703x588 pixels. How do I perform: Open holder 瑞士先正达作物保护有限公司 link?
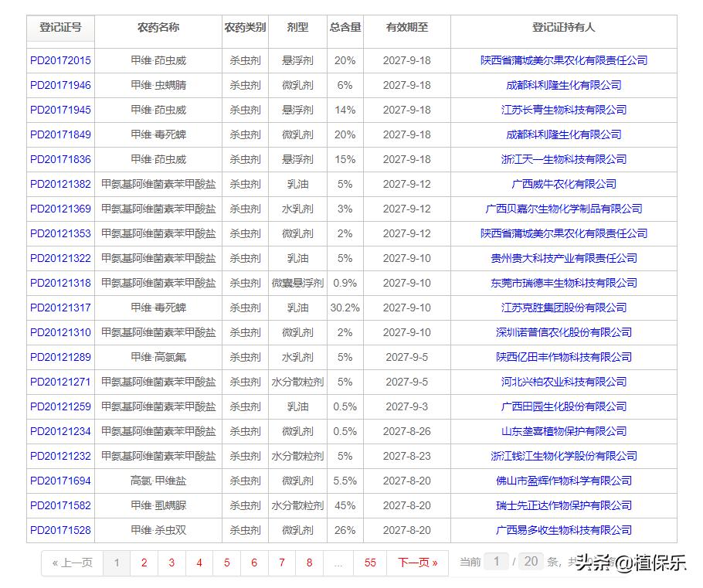[564, 505]
